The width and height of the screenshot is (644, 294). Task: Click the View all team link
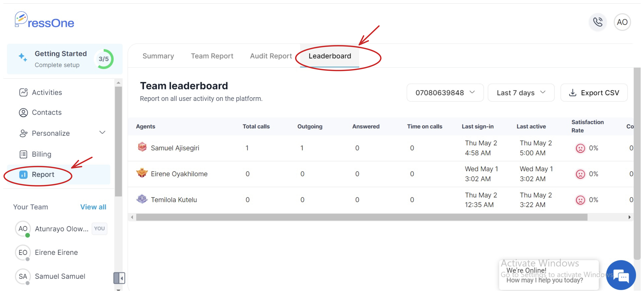[93, 207]
